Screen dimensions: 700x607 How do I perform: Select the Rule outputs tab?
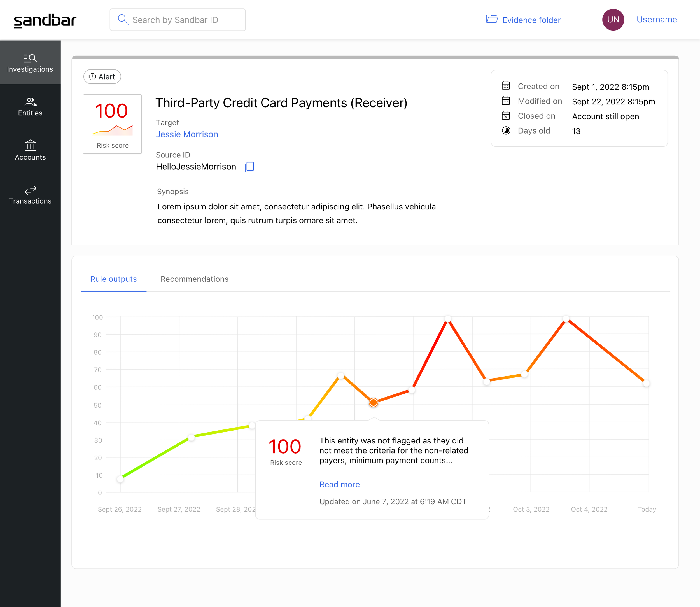(113, 279)
